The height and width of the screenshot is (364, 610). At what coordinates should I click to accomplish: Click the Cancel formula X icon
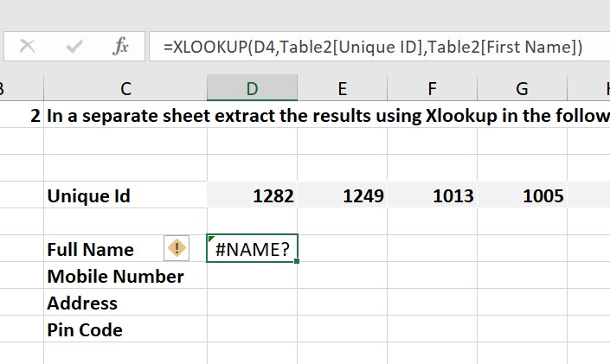pos(27,48)
